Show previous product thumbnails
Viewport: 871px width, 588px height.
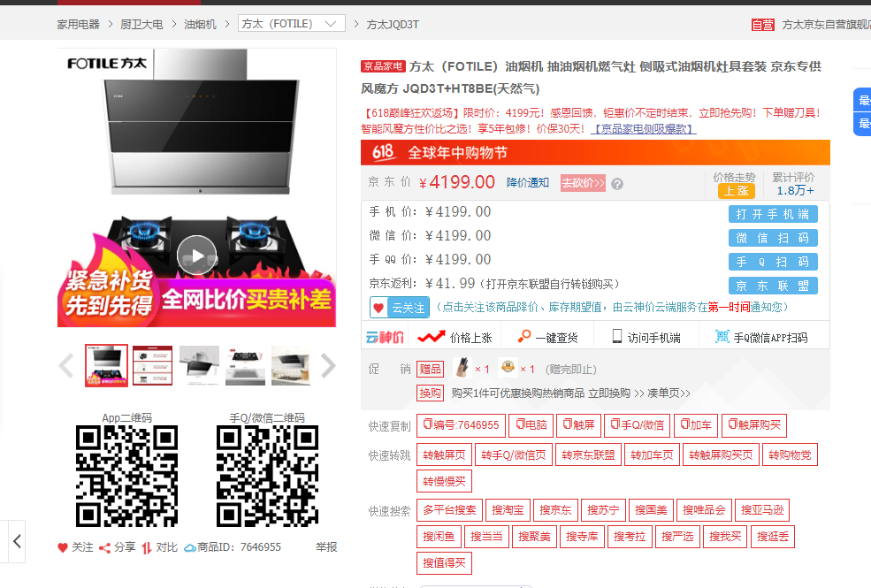(66, 366)
